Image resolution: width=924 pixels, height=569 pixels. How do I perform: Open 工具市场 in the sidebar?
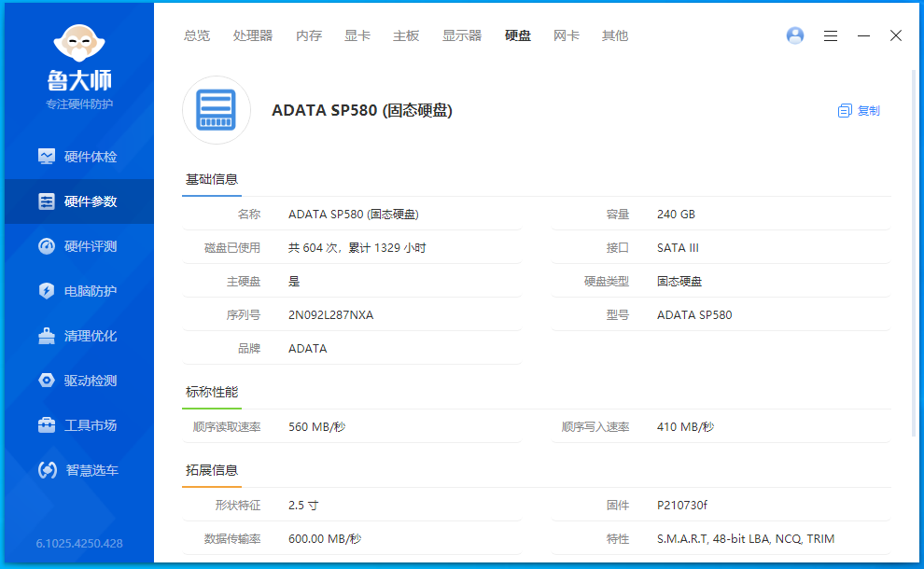pos(79,425)
